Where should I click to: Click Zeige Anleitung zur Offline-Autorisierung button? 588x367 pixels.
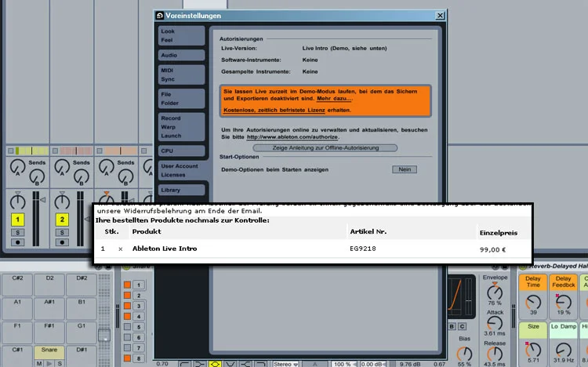click(x=325, y=147)
